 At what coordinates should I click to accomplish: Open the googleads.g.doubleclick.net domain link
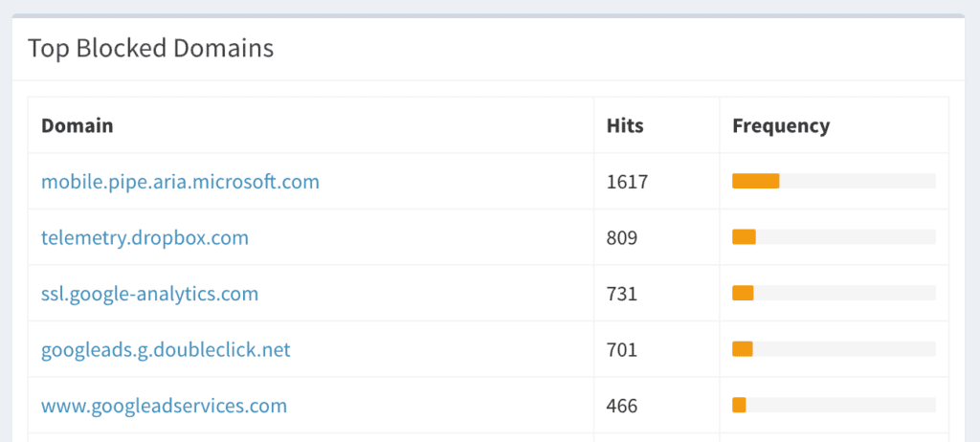point(166,349)
